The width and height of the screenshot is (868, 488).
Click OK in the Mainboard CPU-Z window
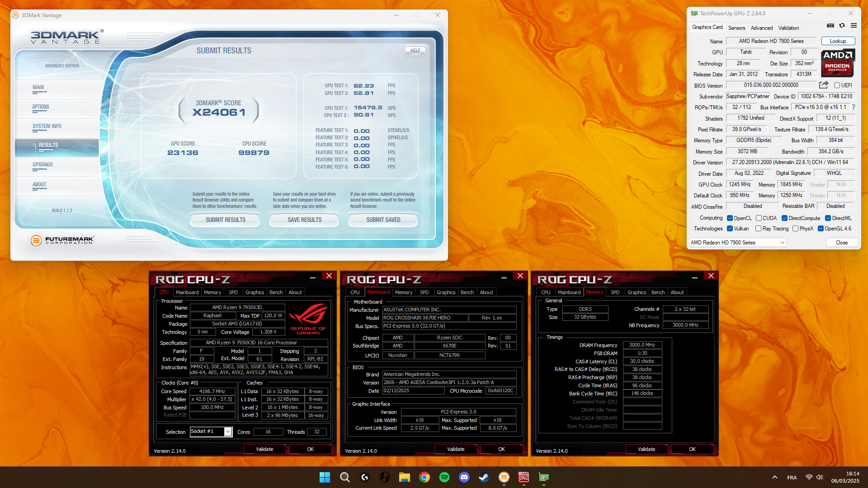pos(501,449)
